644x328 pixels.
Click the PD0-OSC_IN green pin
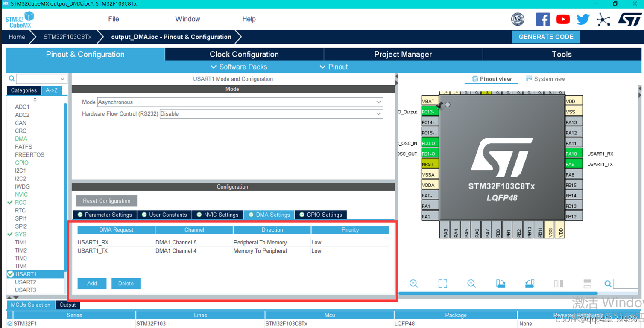click(x=430, y=143)
